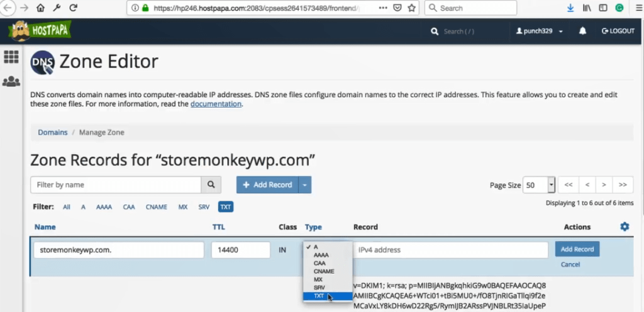Open browser downloads arrow
This screenshot has width=644, height=312.
pyautogui.click(x=570, y=8)
